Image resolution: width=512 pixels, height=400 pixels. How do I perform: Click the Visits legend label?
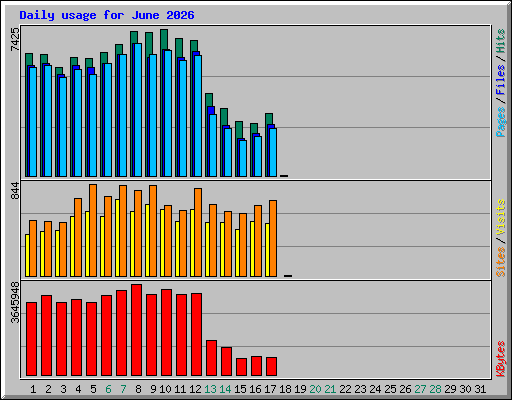[x=501, y=218]
